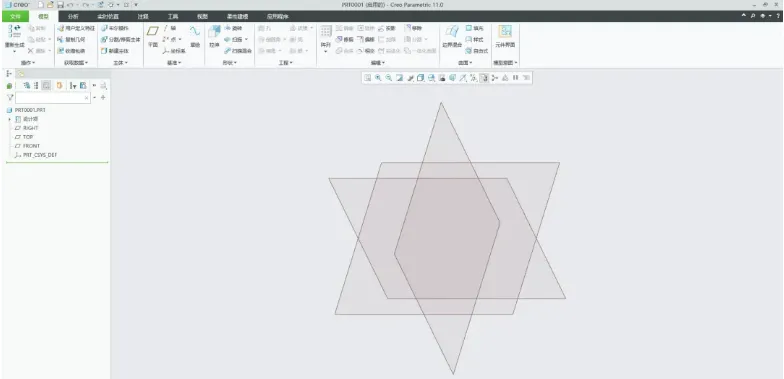Viewport: 784px width, 379px height.
Task: Select the Revolve (旋转) tool
Action: point(233,28)
